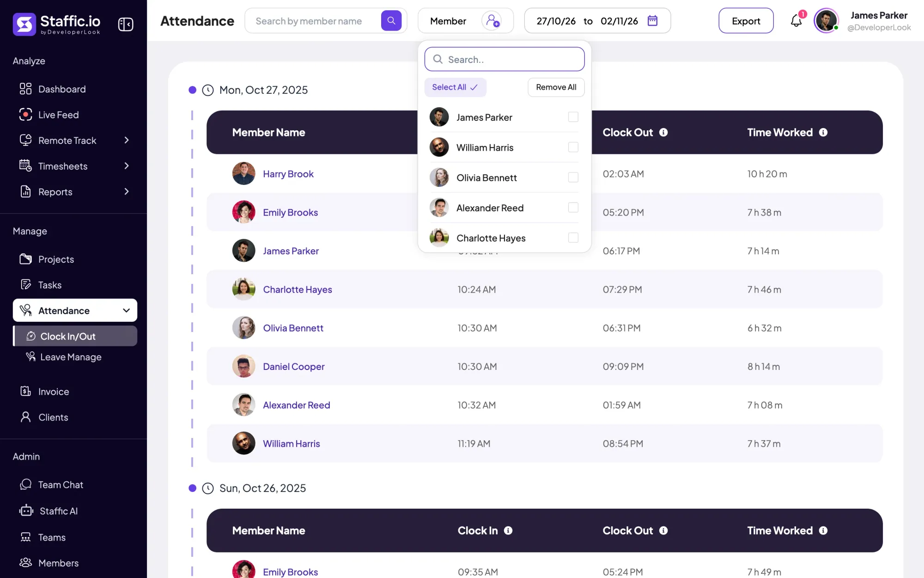Open the date range picker field
Image resolution: width=924 pixels, height=578 pixels.
597,21
